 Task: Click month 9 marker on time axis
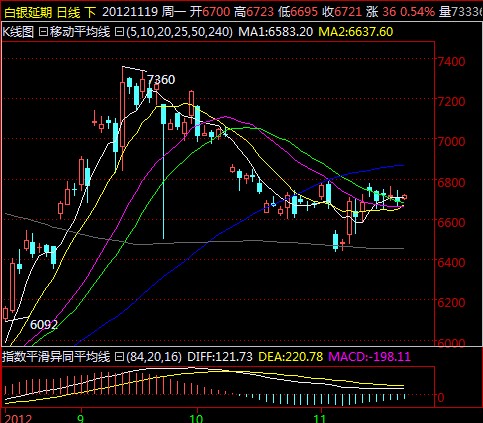coord(80,418)
